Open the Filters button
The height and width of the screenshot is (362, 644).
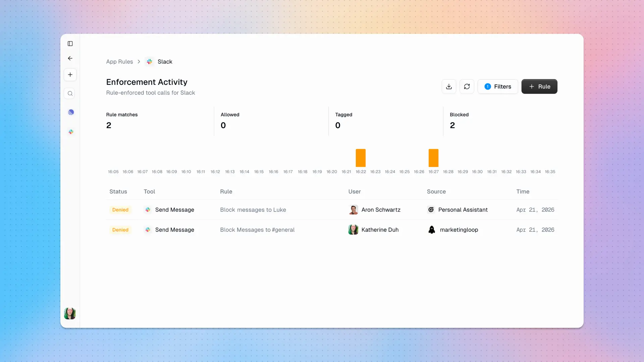498,86
